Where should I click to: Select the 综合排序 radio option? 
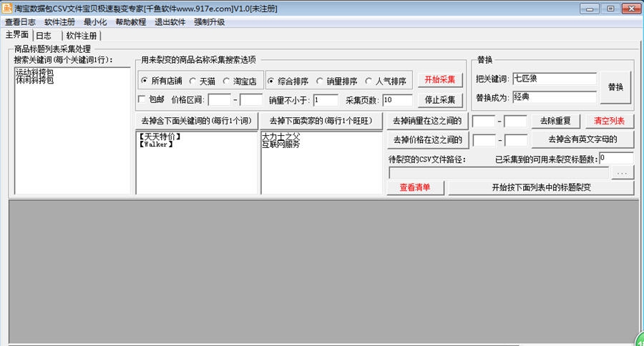pos(288,81)
